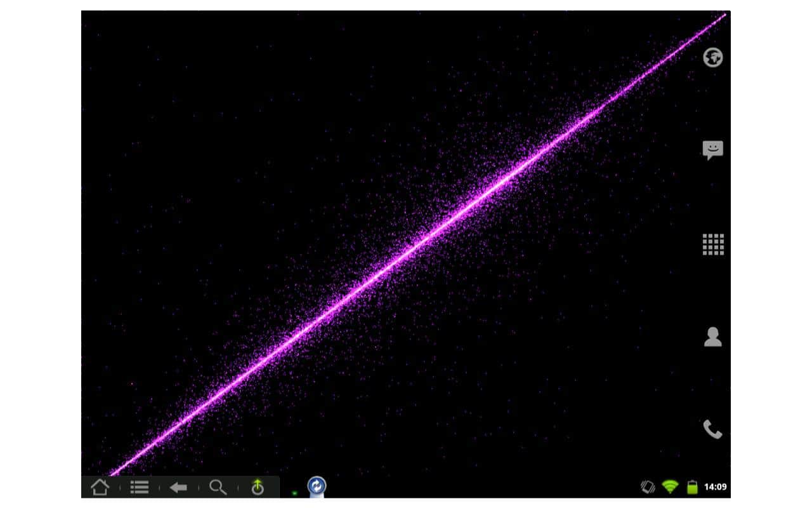This screenshot has height=508, width=812.
Task: Toggle the vibrate mode status icon
Action: (x=648, y=487)
